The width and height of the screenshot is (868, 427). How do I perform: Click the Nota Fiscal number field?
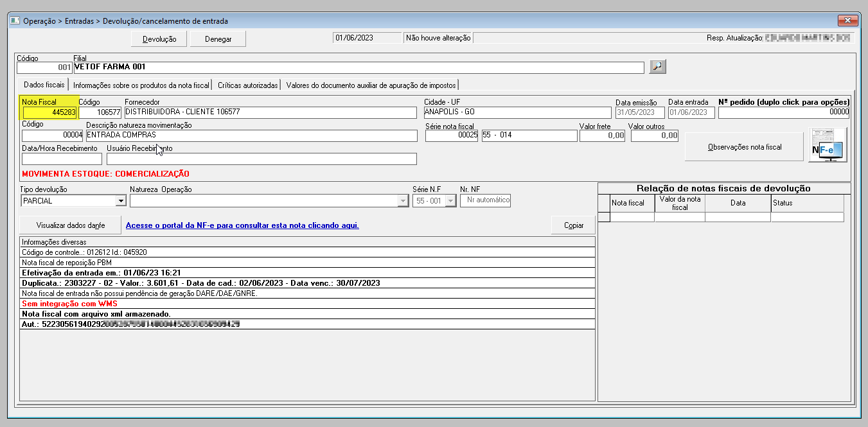point(49,113)
